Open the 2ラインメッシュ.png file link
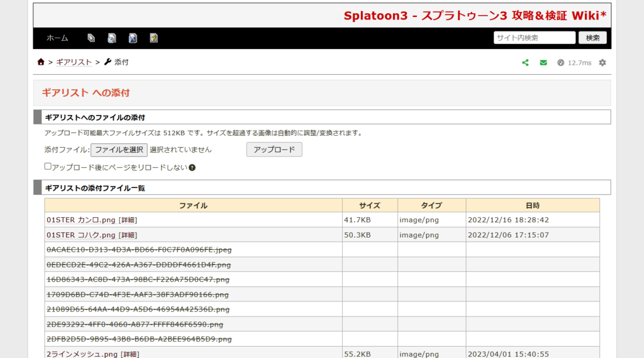This screenshot has width=644, height=358. tap(82, 354)
